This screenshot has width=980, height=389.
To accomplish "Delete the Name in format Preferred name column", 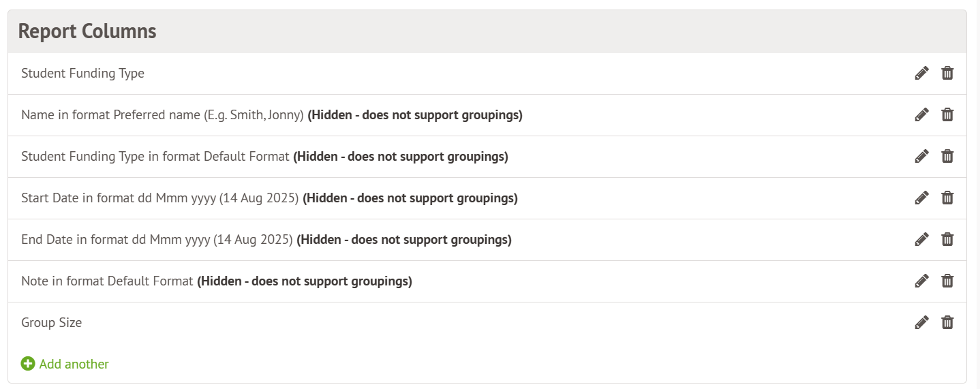I will click(x=947, y=115).
